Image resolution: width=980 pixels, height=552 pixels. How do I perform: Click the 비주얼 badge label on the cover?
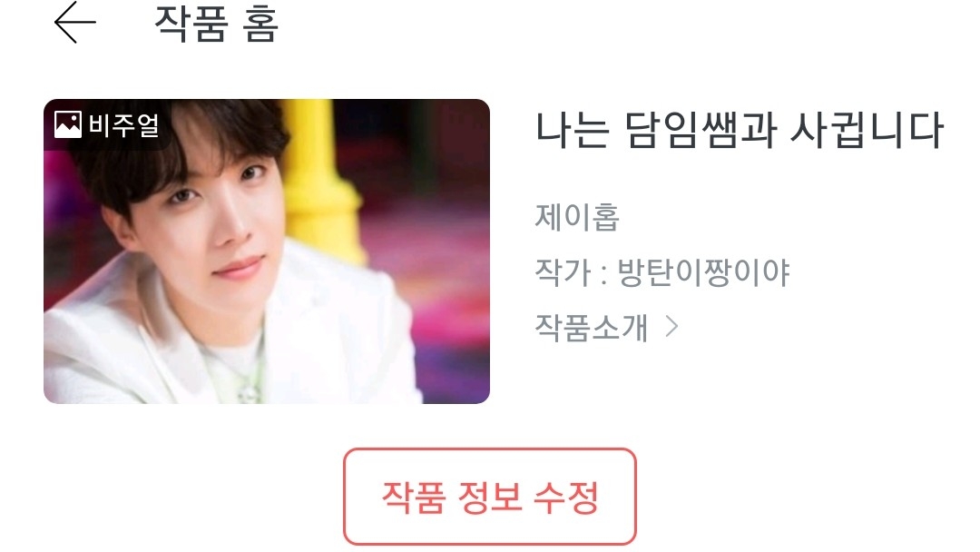tap(123, 125)
